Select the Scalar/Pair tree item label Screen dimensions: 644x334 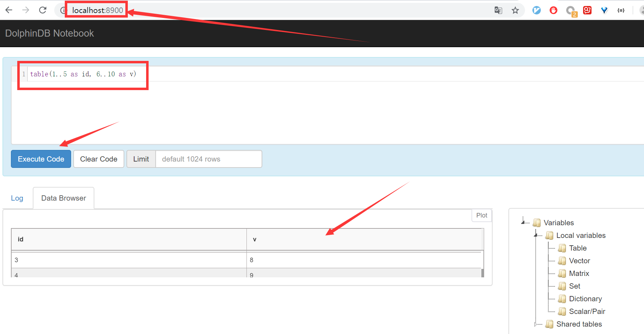(587, 311)
